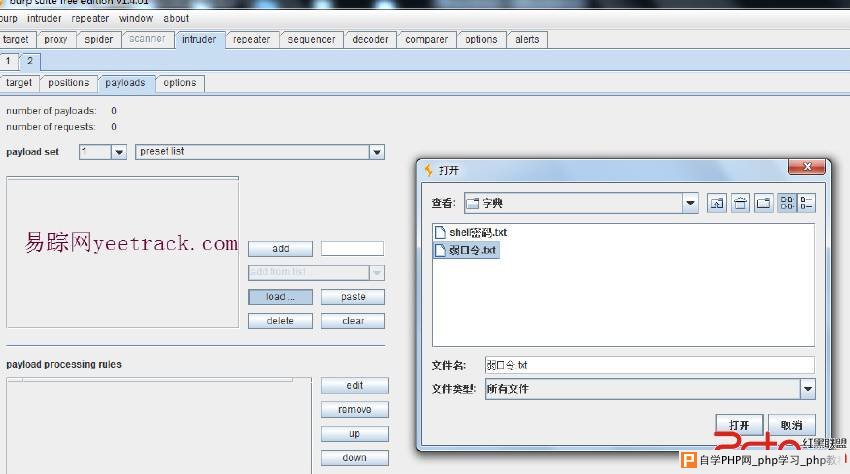Switch to the repeater main tab
850x474 pixels.
point(252,40)
